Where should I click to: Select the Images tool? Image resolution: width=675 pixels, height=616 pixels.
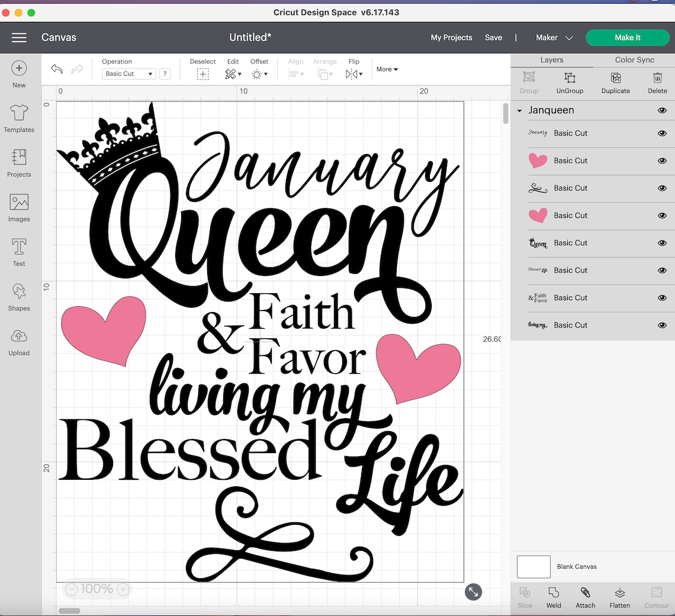pos(18,208)
